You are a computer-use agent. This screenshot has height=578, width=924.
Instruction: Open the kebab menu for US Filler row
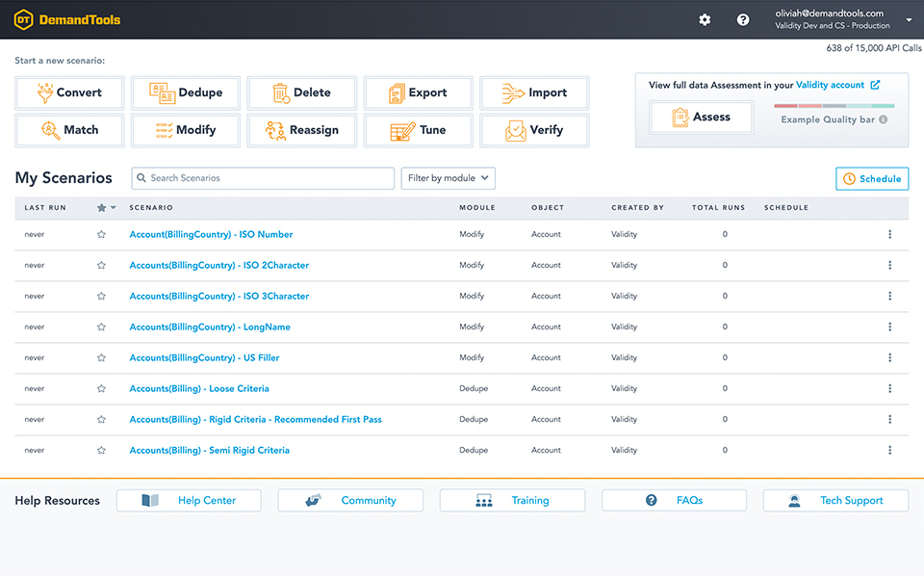(889, 357)
